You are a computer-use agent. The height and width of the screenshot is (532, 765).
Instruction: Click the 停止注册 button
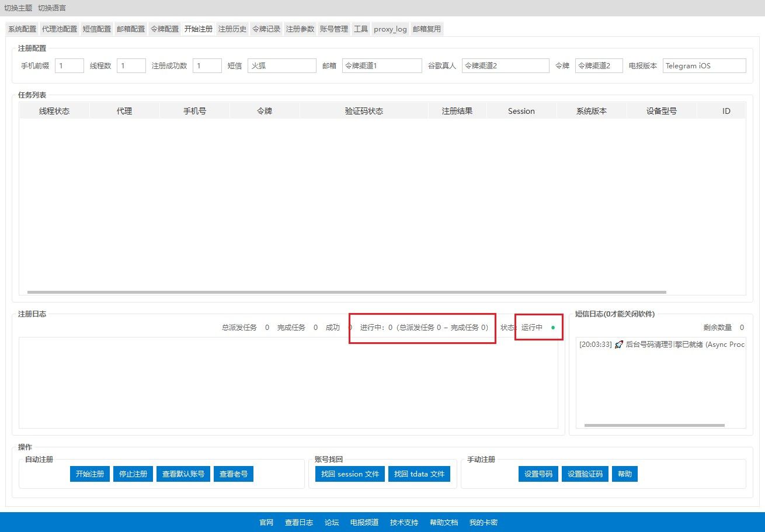coord(133,474)
